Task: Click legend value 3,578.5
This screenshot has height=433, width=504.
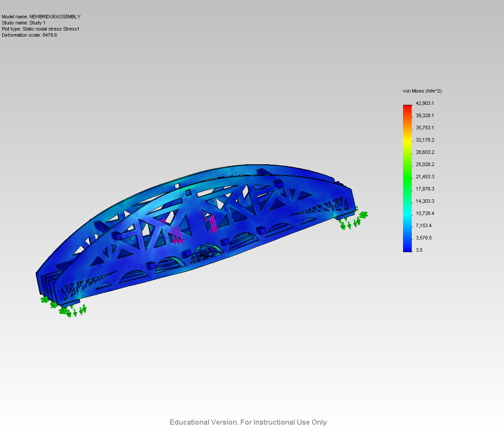Action: (x=423, y=238)
